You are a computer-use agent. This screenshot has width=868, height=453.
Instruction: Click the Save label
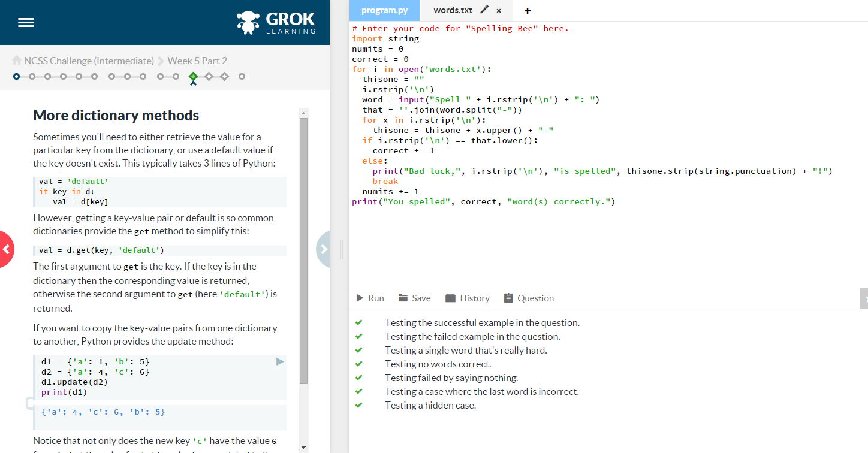pyautogui.click(x=421, y=298)
